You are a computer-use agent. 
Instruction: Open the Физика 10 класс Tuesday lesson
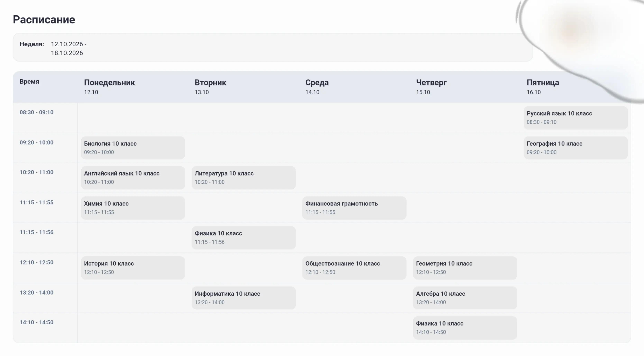(243, 238)
